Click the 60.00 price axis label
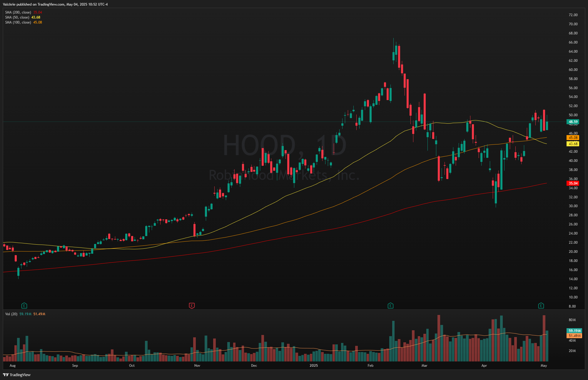 (573, 70)
